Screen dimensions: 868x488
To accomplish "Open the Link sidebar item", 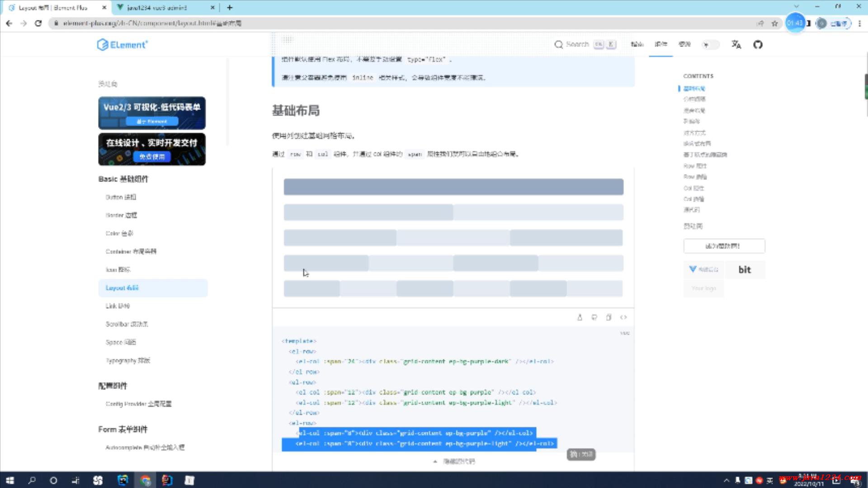I will point(118,306).
